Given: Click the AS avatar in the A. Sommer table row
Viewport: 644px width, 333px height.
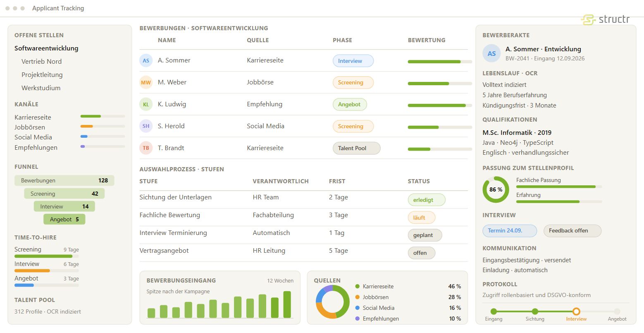Looking at the screenshot, I should tap(146, 61).
